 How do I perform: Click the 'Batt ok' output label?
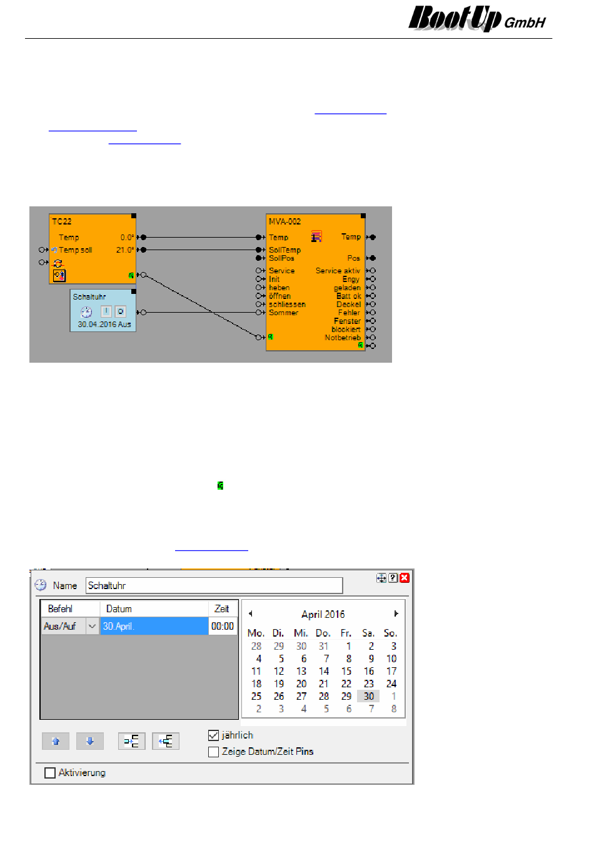pos(348,296)
